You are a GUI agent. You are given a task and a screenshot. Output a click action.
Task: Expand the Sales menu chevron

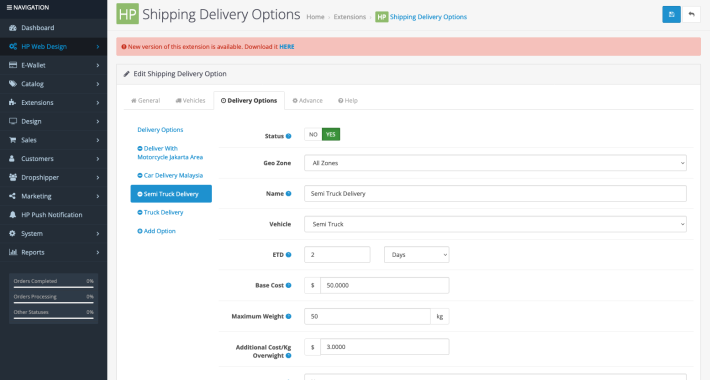point(98,140)
